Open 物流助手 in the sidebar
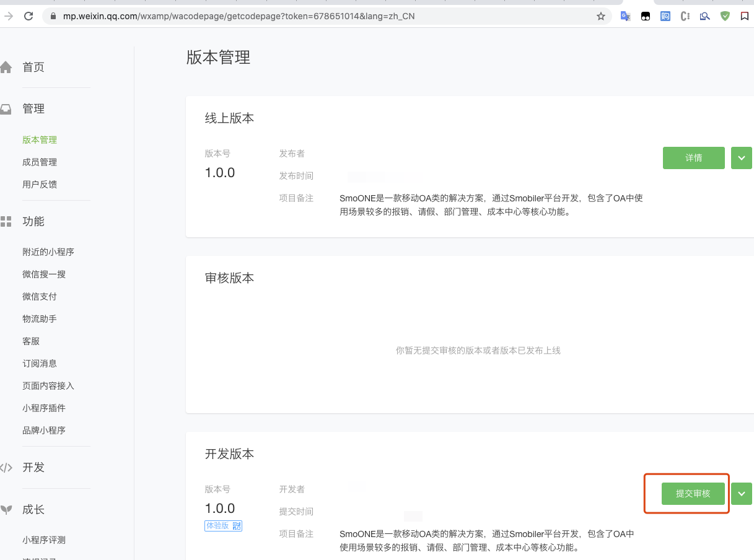 click(40, 319)
